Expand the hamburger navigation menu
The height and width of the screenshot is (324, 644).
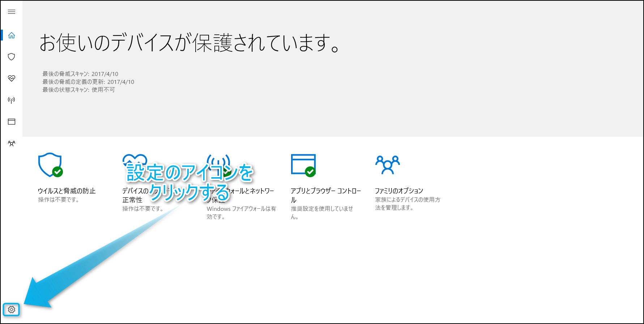12,12
